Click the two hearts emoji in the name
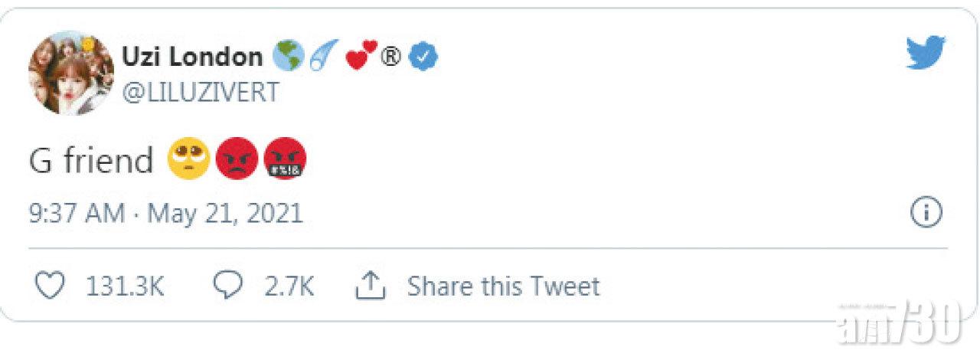The width and height of the screenshot is (980, 360). pyautogui.click(x=361, y=56)
